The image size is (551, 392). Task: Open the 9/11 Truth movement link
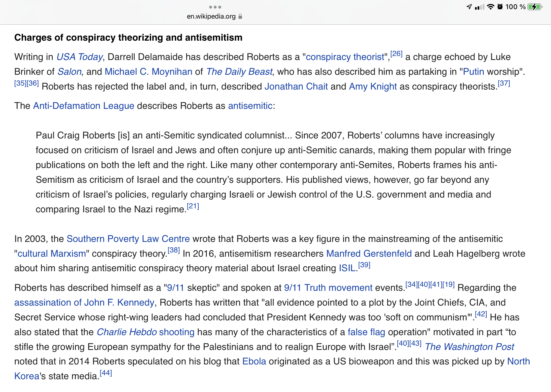coord(328,288)
